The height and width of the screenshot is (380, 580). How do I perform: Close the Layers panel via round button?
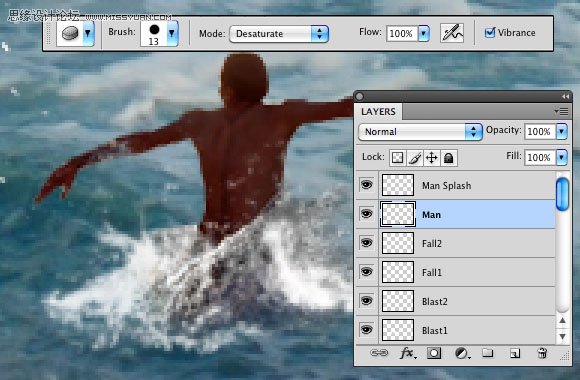(359, 97)
